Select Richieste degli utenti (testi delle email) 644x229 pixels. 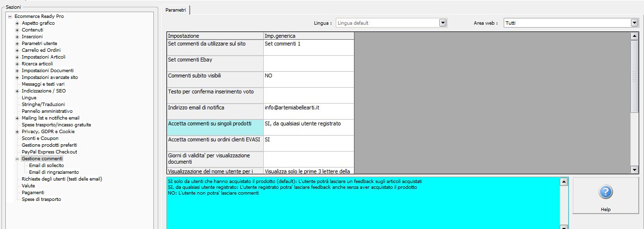point(62,179)
